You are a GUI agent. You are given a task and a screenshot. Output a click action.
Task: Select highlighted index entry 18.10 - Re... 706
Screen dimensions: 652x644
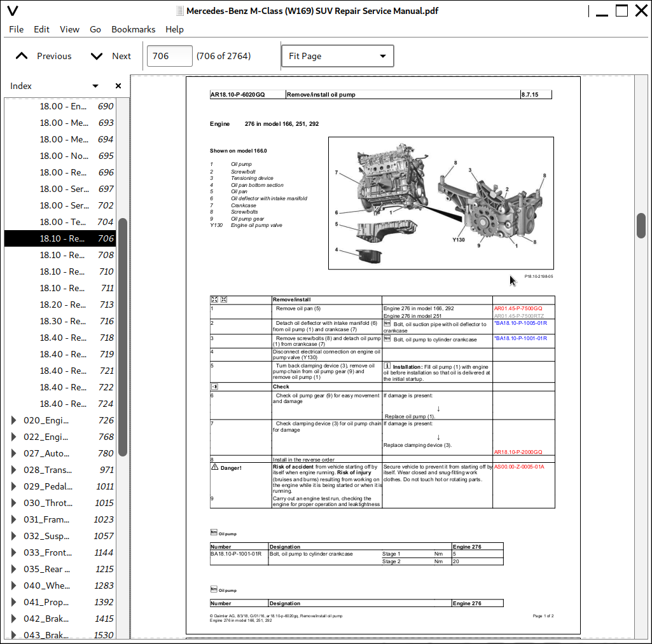point(60,238)
